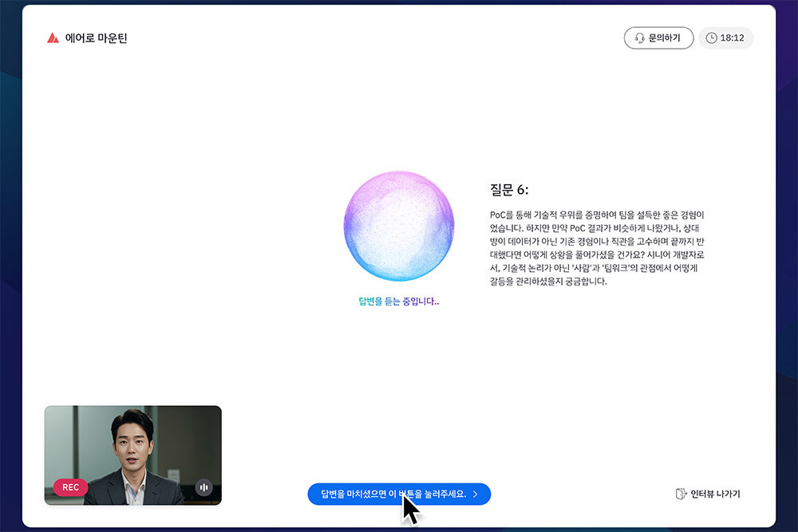Open the 문의하기 inquiry button
798x532 pixels.
tap(658, 38)
